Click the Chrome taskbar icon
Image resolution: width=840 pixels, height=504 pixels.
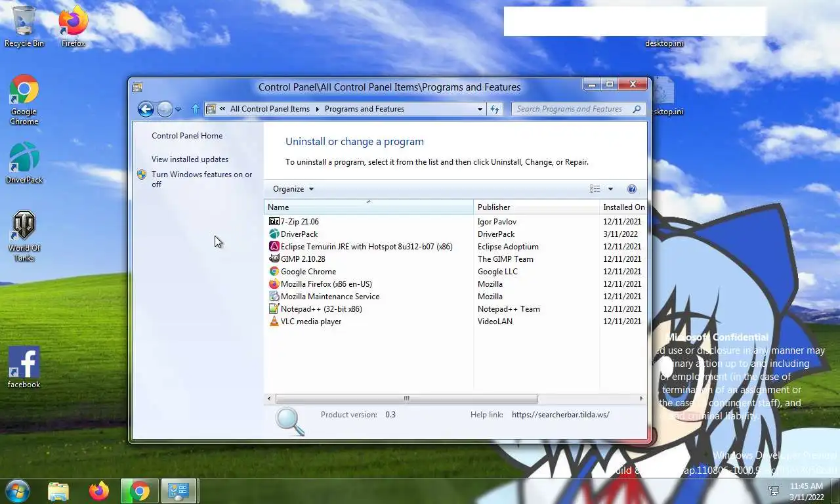139,491
